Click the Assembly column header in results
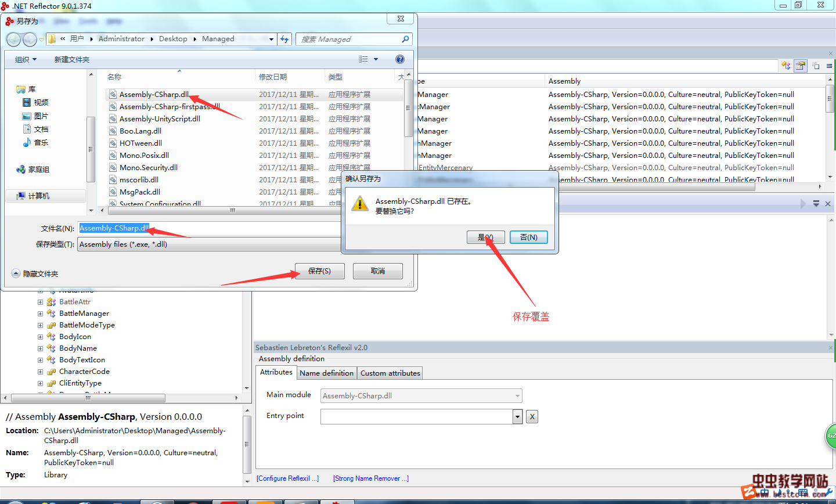 [564, 81]
